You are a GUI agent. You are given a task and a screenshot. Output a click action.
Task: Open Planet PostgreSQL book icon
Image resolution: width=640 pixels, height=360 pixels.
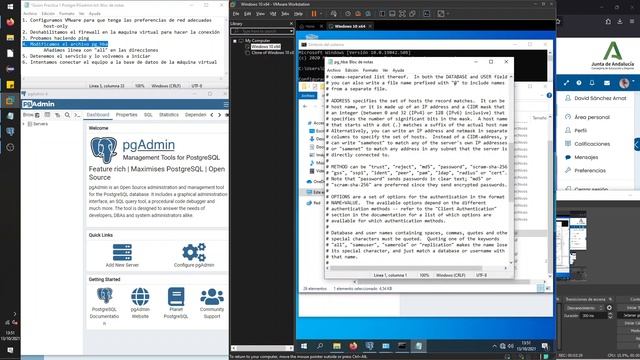(x=176, y=297)
